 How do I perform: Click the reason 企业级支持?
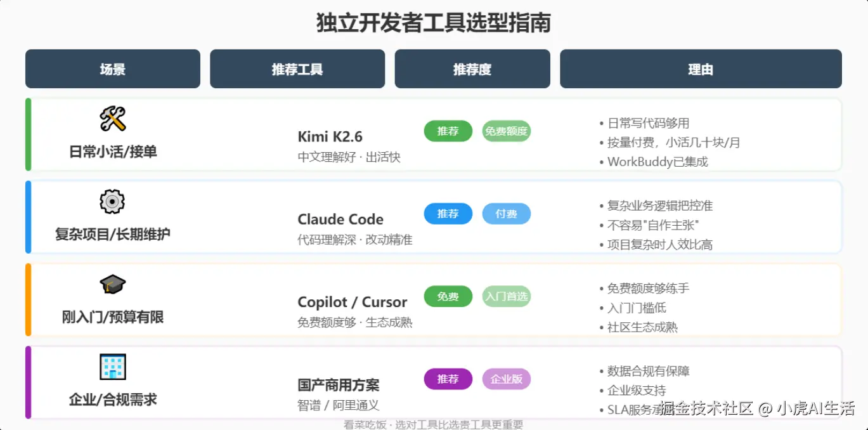(x=633, y=390)
